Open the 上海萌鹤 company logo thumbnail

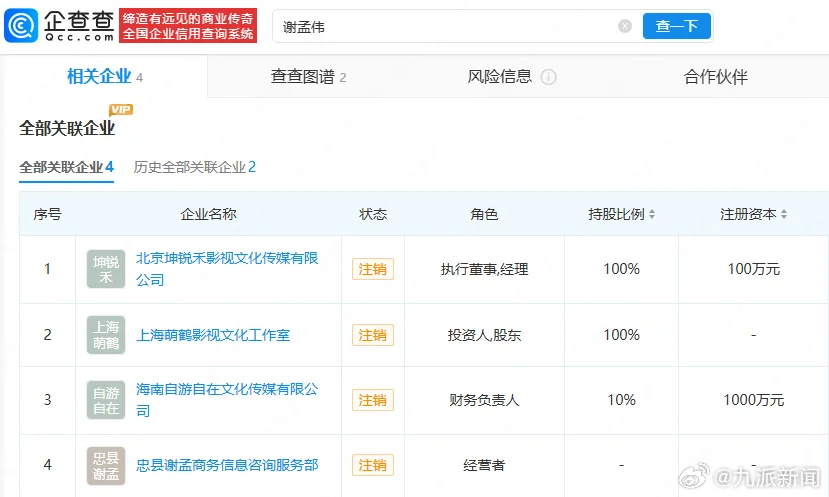click(x=106, y=335)
